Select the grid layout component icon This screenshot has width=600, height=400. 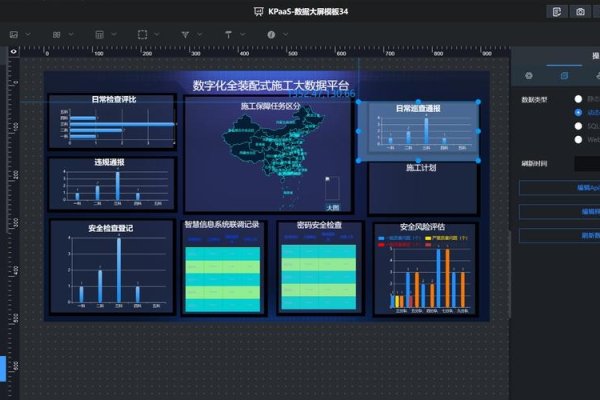click(x=57, y=35)
